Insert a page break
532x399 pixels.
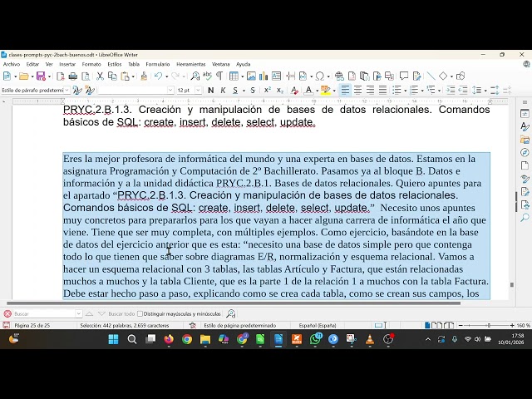click(x=290, y=76)
